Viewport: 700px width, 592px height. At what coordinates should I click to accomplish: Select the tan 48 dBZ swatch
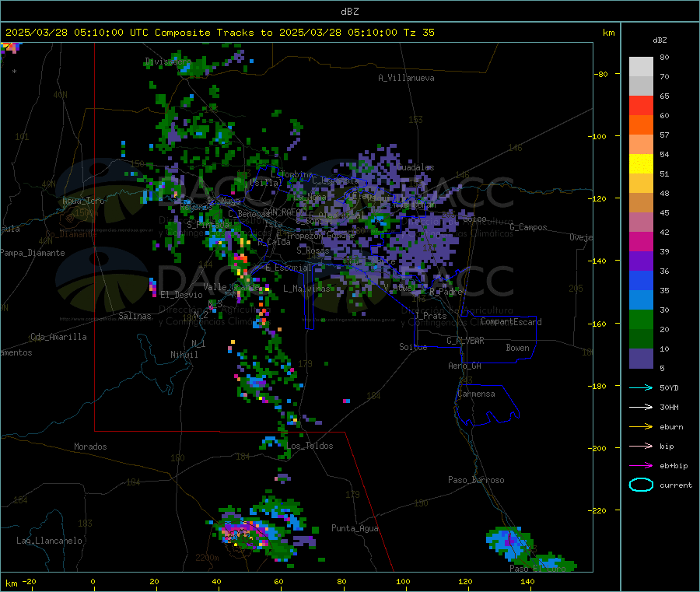(x=641, y=203)
